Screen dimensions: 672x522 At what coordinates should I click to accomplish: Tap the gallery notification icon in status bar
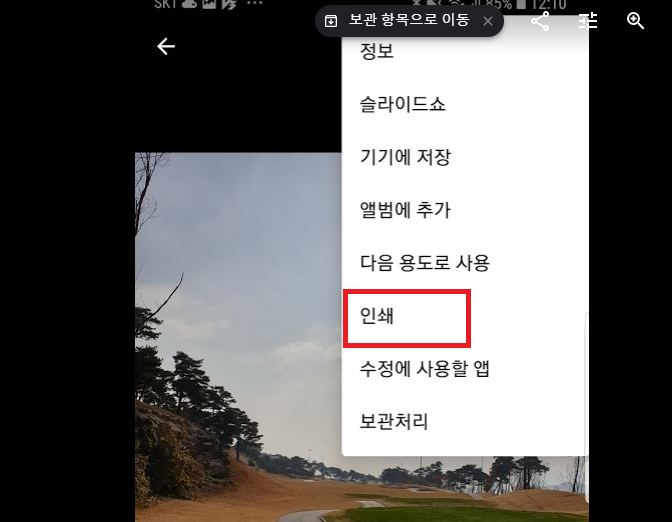pos(210,3)
